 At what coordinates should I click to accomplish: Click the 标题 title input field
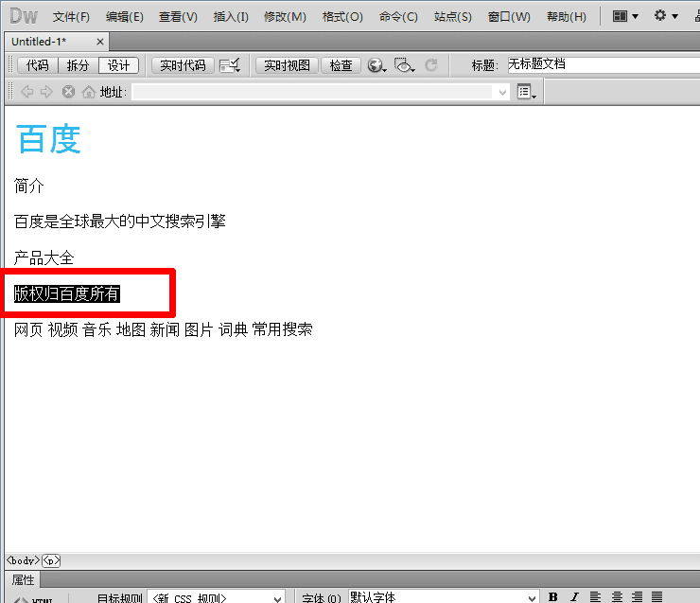click(x=604, y=64)
